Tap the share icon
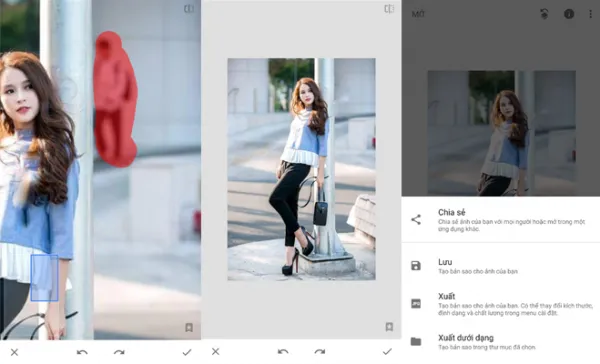This screenshot has height=364, width=600. click(416, 220)
